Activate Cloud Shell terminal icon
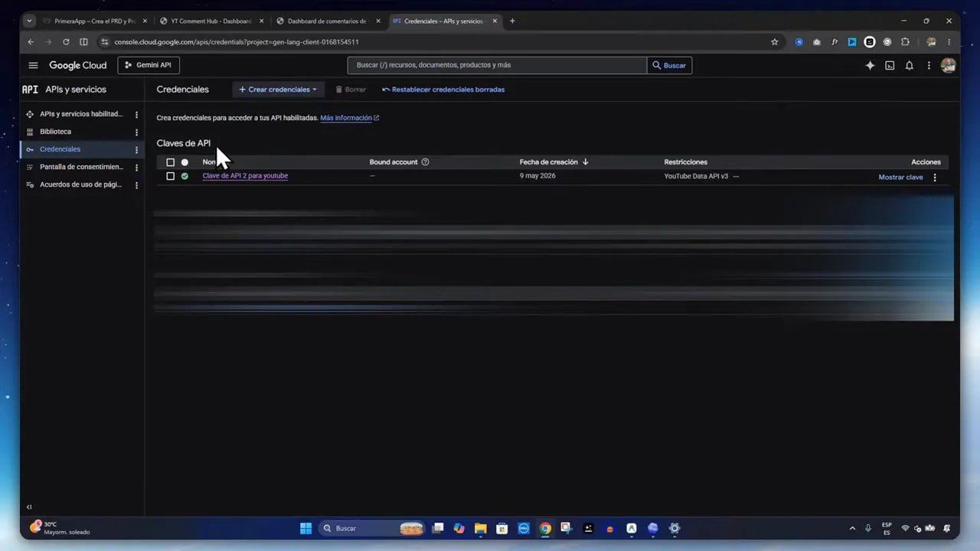The width and height of the screenshot is (980, 551). [x=890, y=66]
